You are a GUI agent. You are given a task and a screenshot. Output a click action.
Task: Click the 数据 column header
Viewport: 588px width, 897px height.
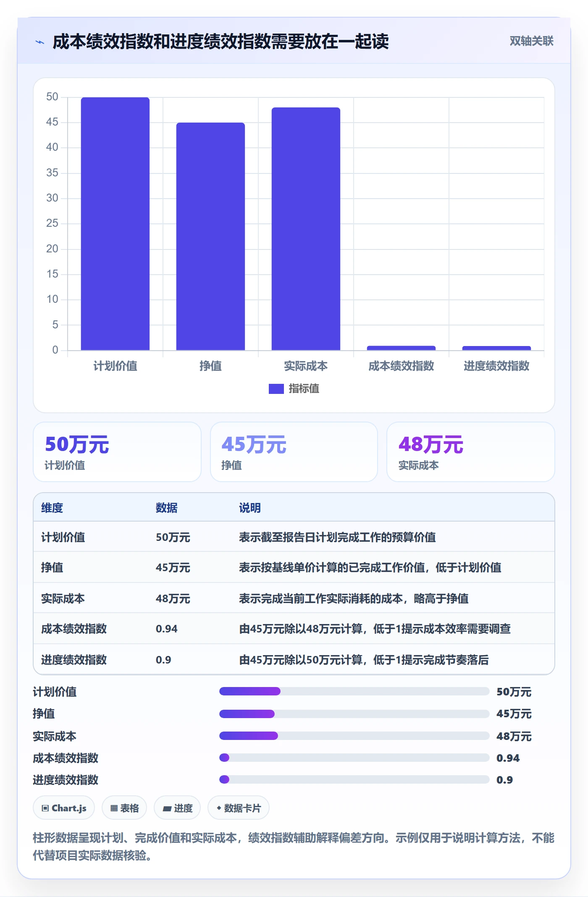(167, 508)
